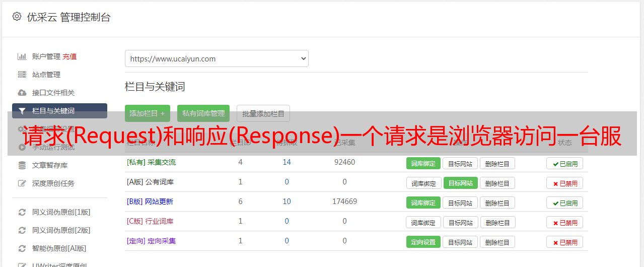Click the 添加栏目 + button
Viewport: 644px width, 267px height.
tap(148, 113)
